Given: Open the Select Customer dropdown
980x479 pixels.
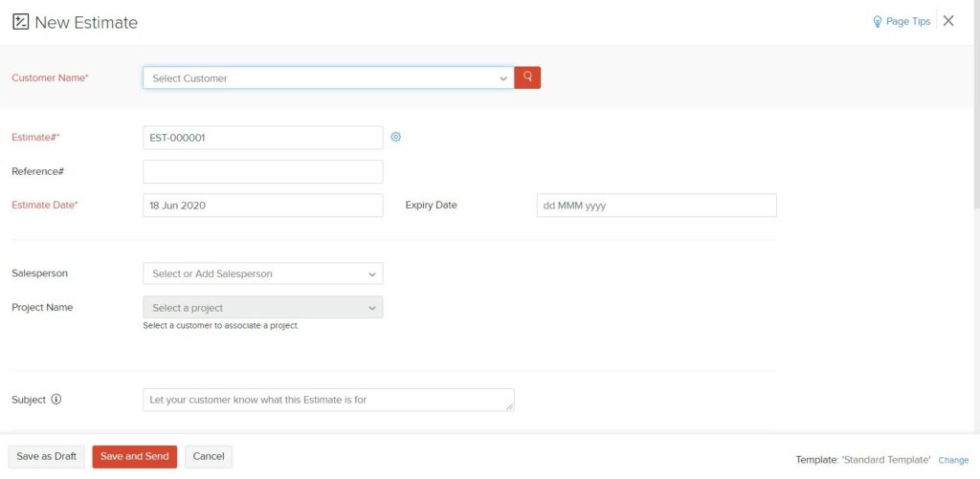Looking at the screenshot, I should (x=328, y=78).
